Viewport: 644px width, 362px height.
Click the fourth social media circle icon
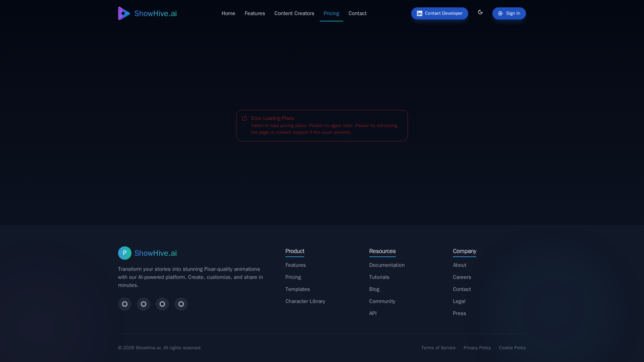(181, 304)
